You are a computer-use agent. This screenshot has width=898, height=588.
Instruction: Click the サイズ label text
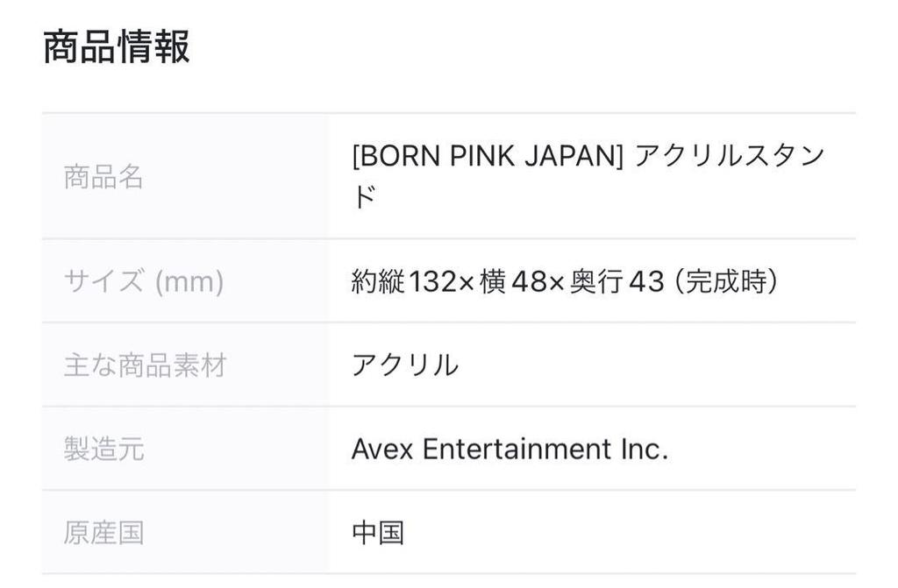point(103,282)
